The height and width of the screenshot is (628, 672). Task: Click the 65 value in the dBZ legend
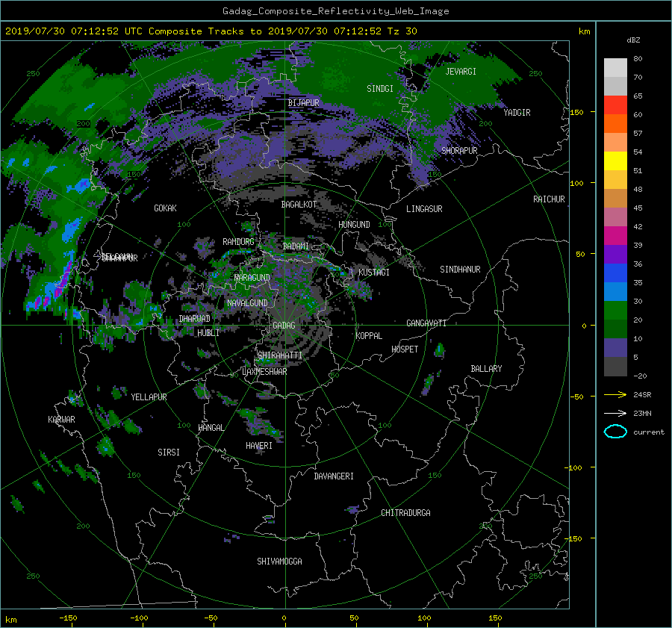(x=638, y=96)
